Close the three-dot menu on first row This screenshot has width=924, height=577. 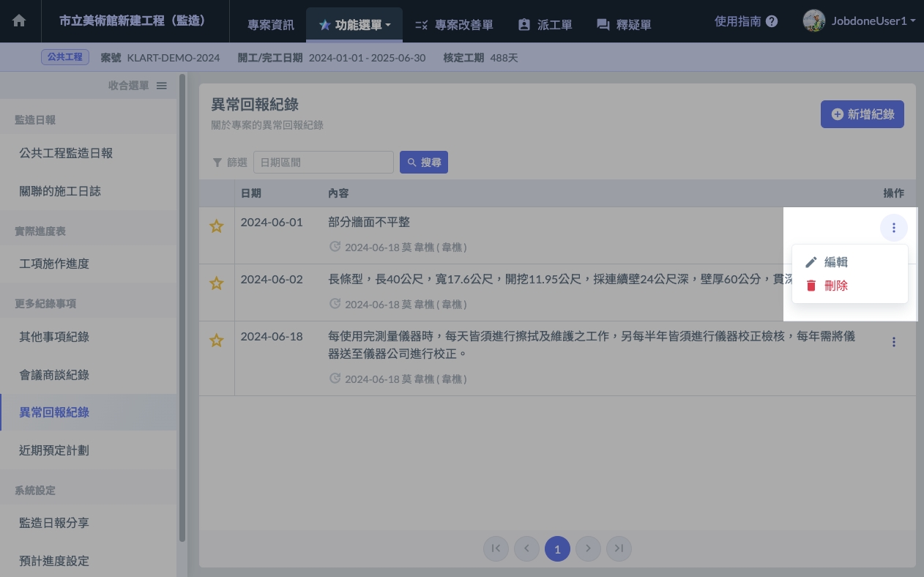[x=893, y=228]
